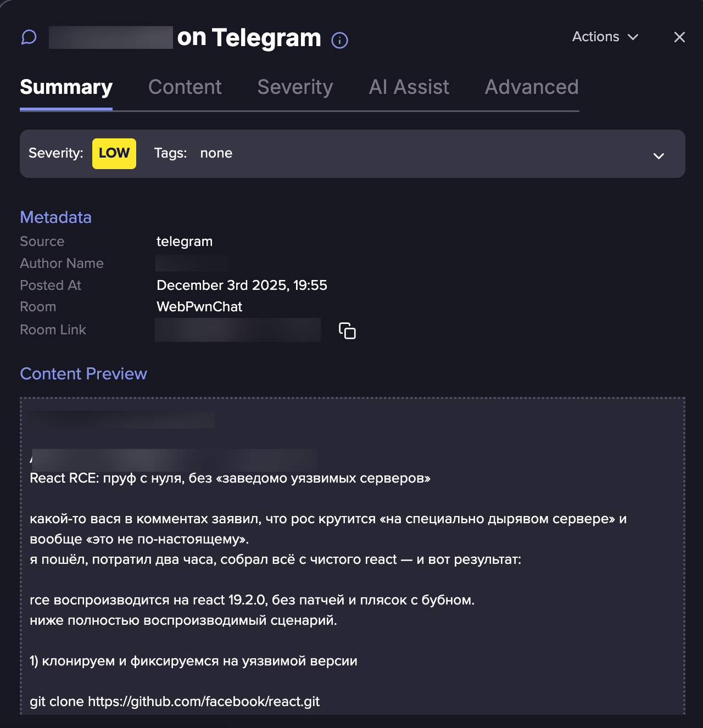703x728 pixels.
Task: Select the Advanced tab
Action: click(x=531, y=87)
